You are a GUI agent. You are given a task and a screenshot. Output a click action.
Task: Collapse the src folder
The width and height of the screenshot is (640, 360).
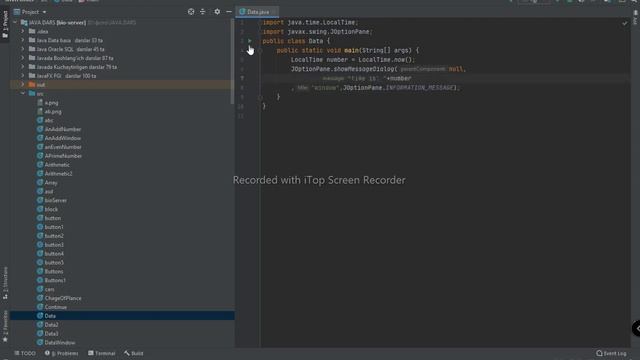pyautogui.click(x=23, y=93)
